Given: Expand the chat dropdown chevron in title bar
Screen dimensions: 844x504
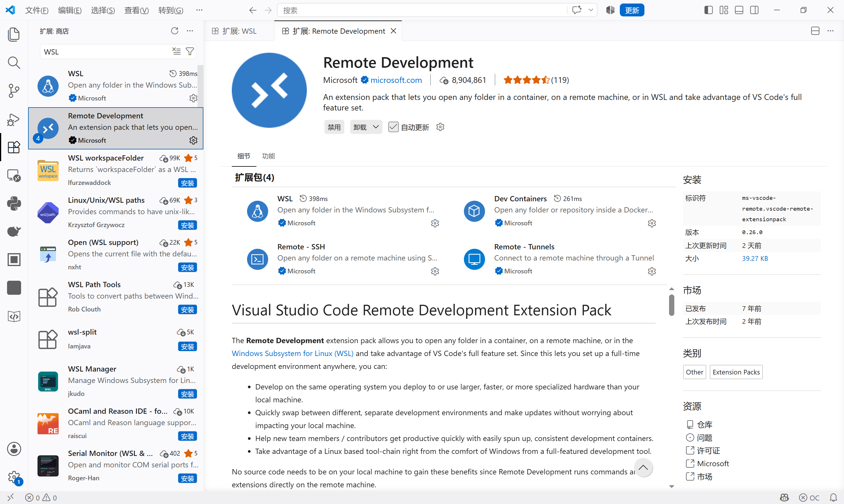Looking at the screenshot, I should point(591,10).
